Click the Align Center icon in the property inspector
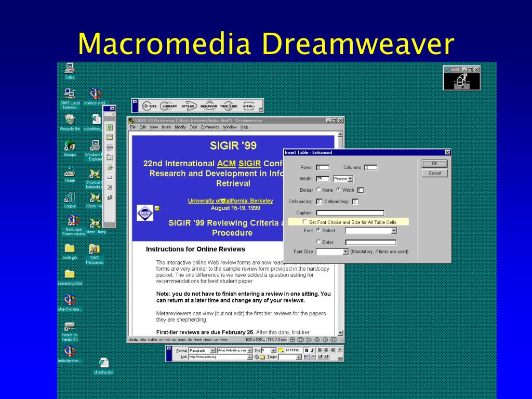The image size is (532, 399). point(326,351)
